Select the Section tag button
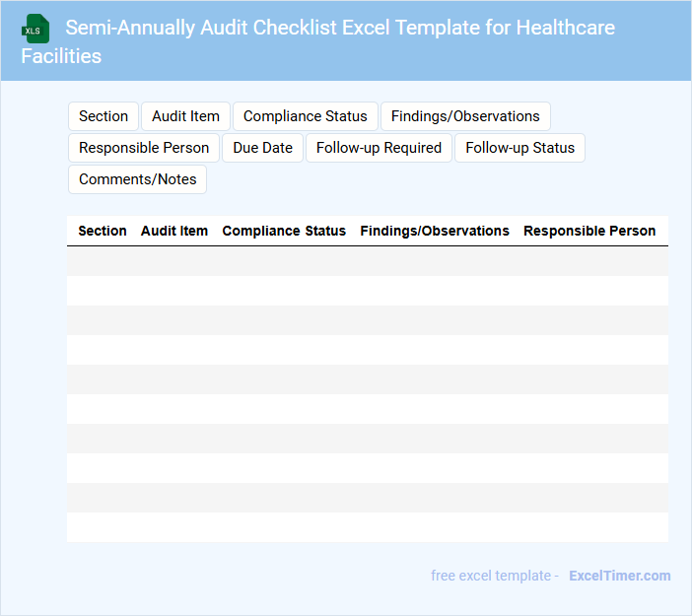This screenshot has width=692, height=616. tap(104, 116)
